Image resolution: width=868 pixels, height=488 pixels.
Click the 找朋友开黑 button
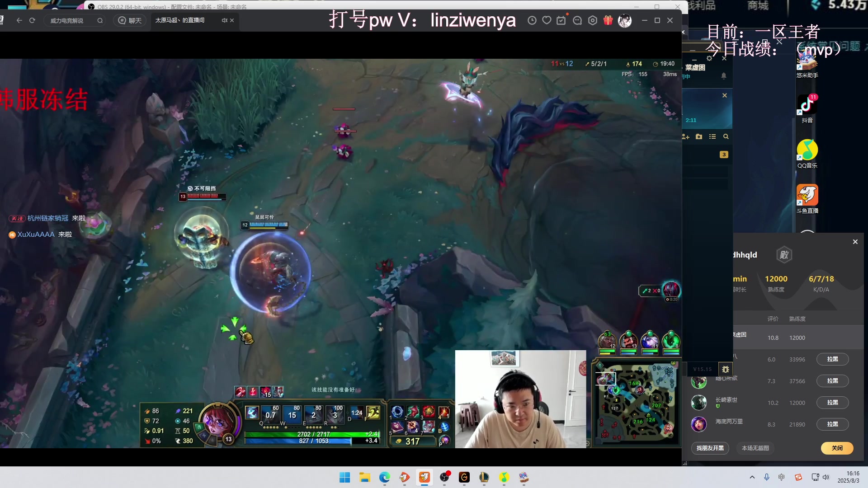pos(710,448)
